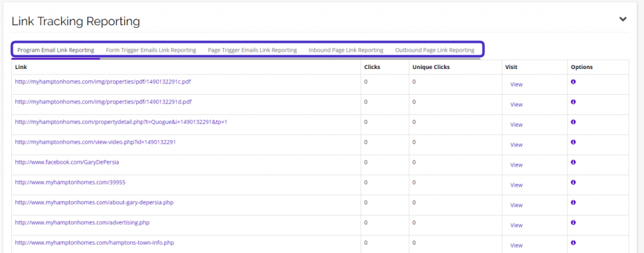Click the Unique Clicks column header
The image size is (644, 253).
tap(431, 67)
